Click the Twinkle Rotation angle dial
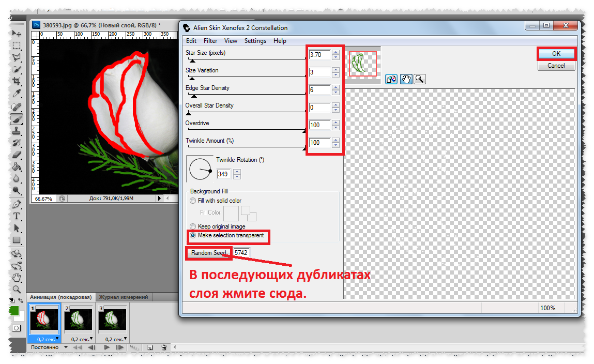 point(200,169)
